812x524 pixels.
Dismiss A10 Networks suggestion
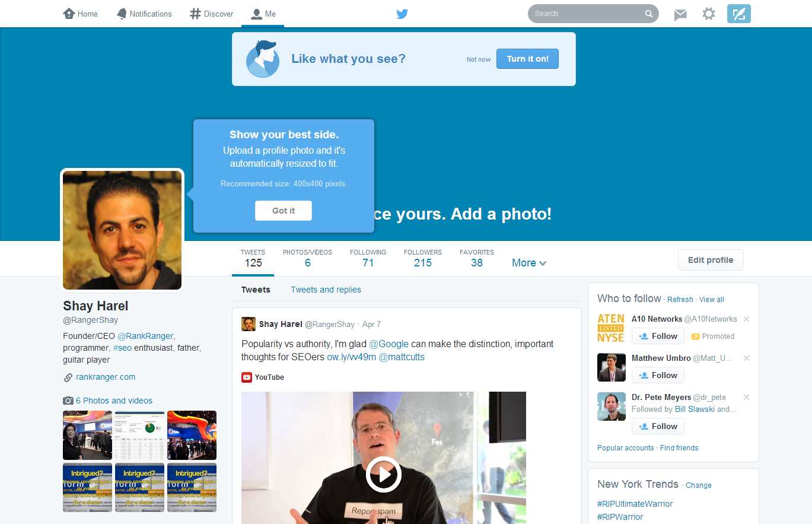pos(747,319)
